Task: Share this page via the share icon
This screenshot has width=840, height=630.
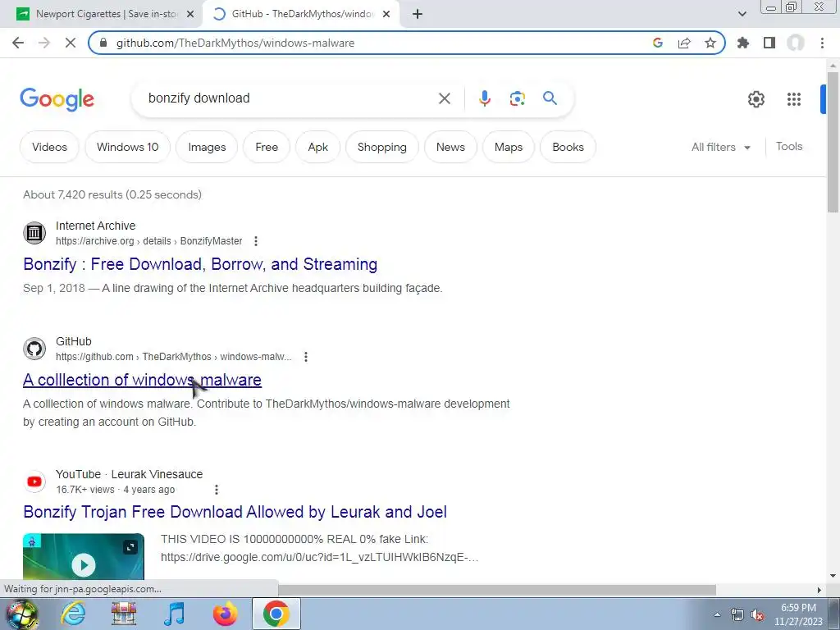Action: (684, 43)
